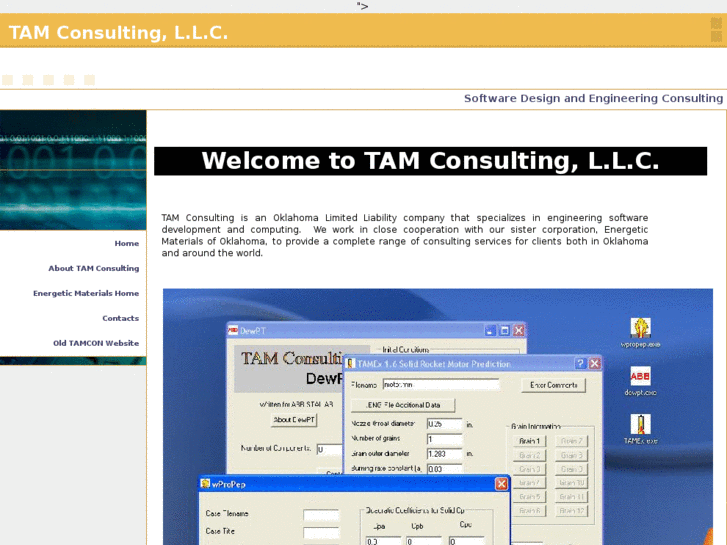Minimize the DewPT window
The image size is (727, 545).
490,330
